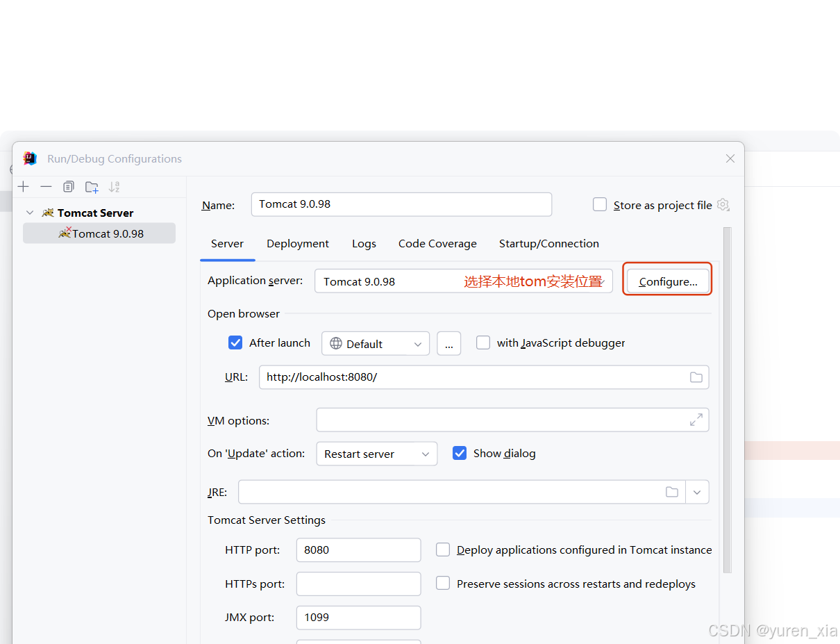Enable Store as project file
840x644 pixels.
point(600,204)
